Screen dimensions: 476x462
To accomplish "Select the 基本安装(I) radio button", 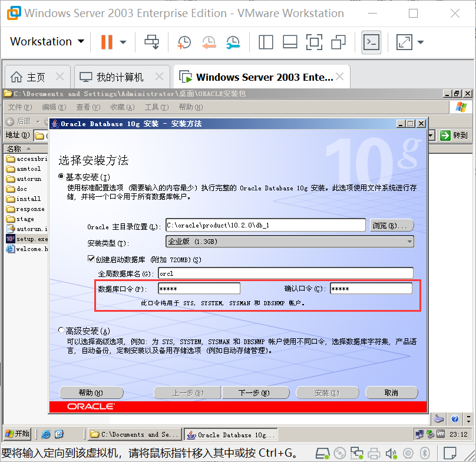I will (x=61, y=176).
